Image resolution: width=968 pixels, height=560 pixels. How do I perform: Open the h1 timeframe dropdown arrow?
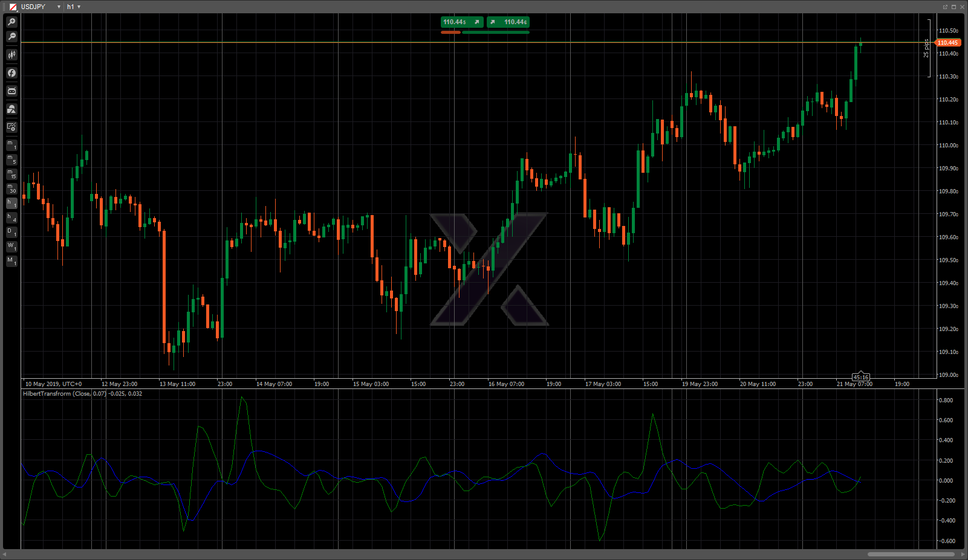79,7
